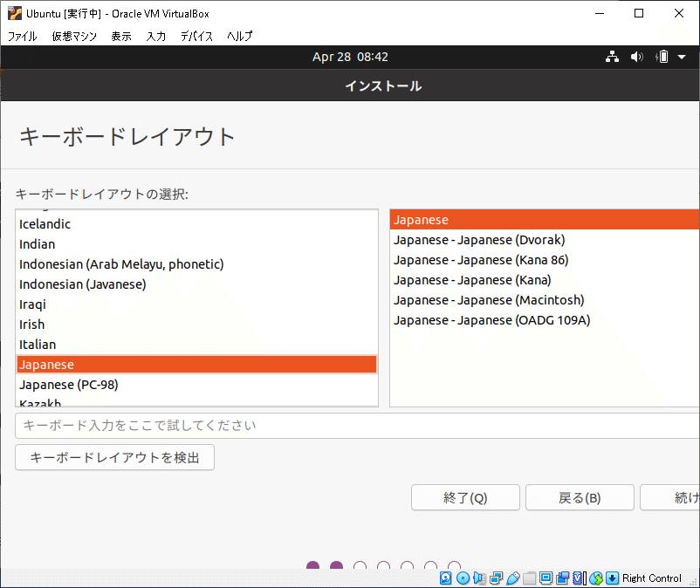The height and width of the screenshot is (588, 700).
Task: Click キーボードレイアウトを検出 button
Action: coord(114,457)
